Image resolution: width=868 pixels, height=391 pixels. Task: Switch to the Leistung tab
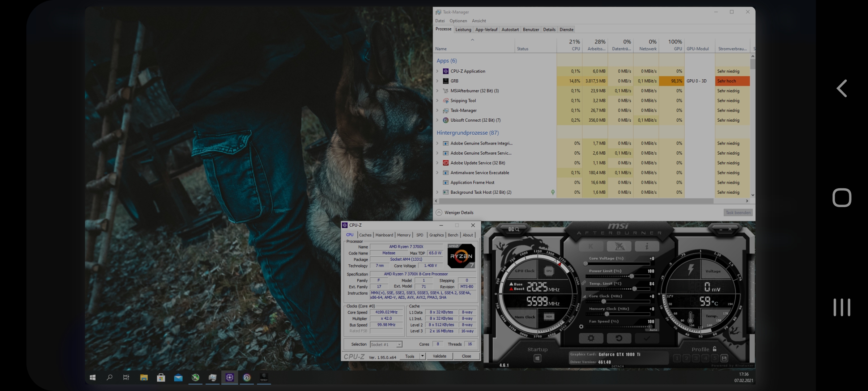coord(463,30)
